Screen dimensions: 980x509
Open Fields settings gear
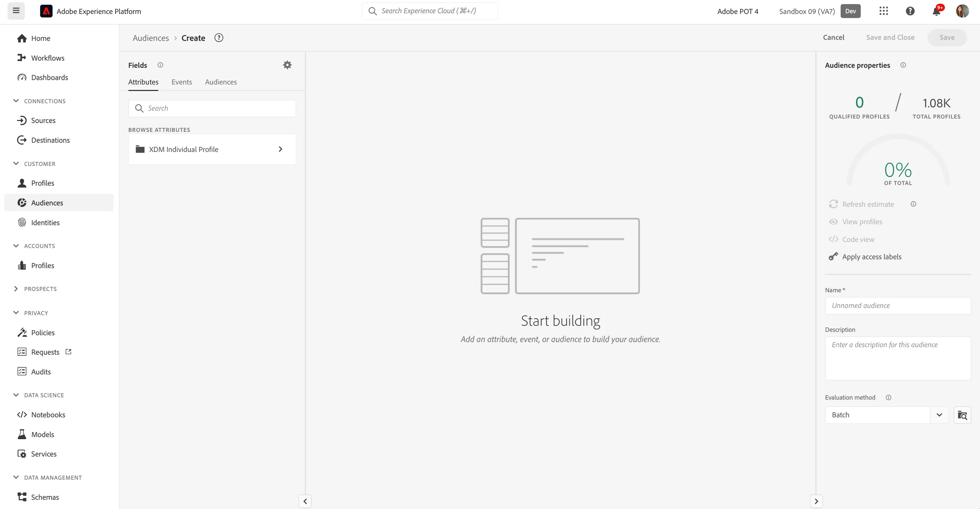(x=287, y=65)
